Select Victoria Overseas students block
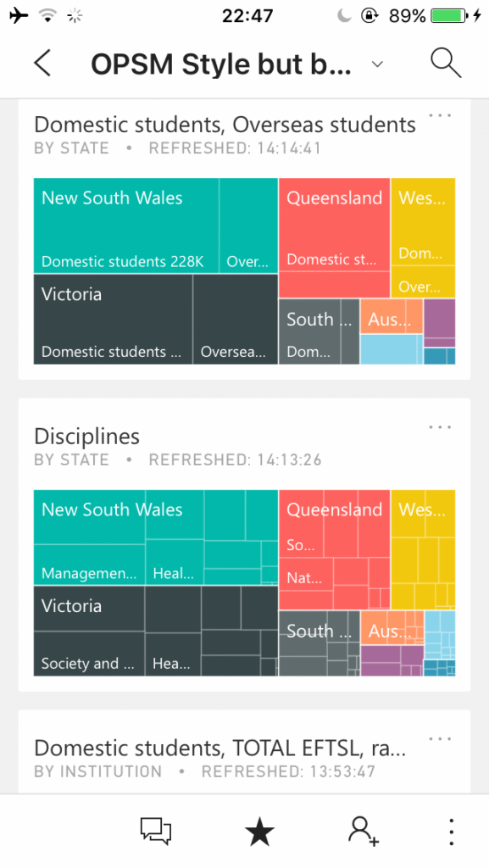 pos(236,319)
